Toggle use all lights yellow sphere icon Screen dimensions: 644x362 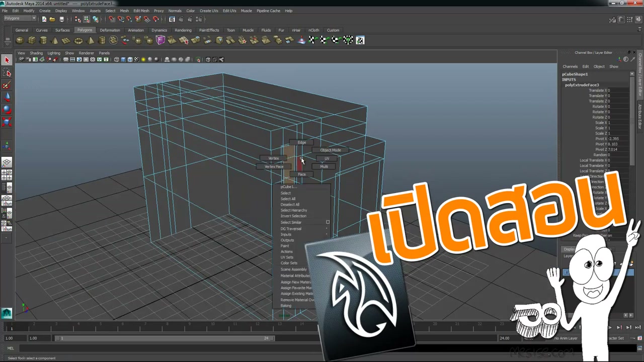pos(143,59)
